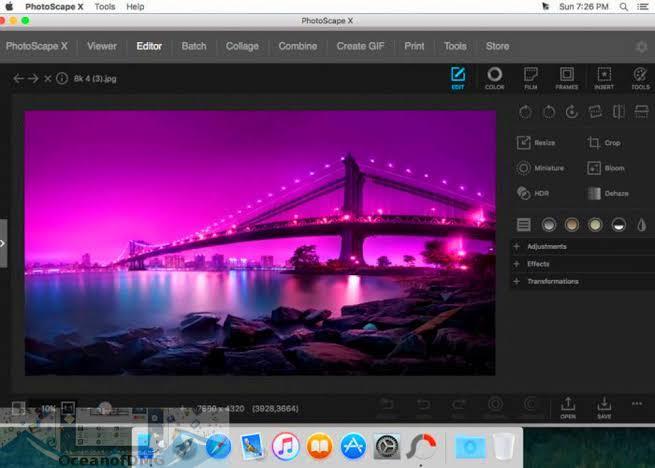
Task: Click the PhotoScape X home tab
Action: [37, 46]
